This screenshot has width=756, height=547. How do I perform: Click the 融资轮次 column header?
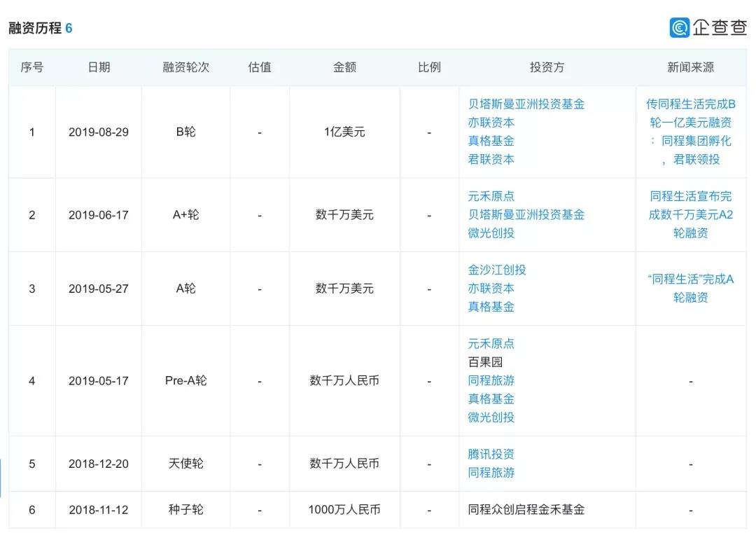pyautogui.click(x=185, y=67)
